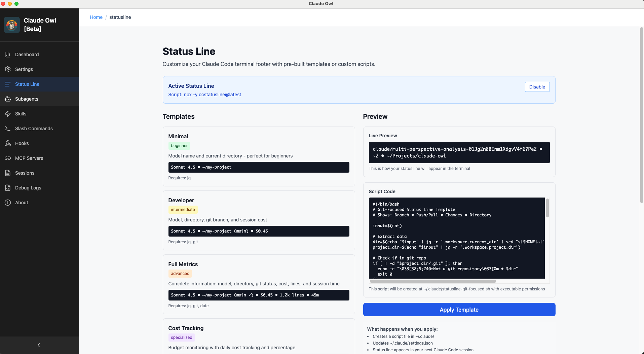Select the Skills lightning bolt icon
The width and height of the screenshot is (644, 354).
click(x=8, y=114)
